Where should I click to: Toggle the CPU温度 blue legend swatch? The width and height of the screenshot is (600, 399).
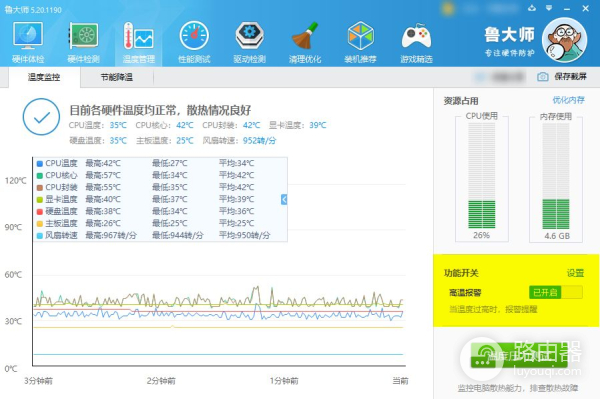pos(39,164)
